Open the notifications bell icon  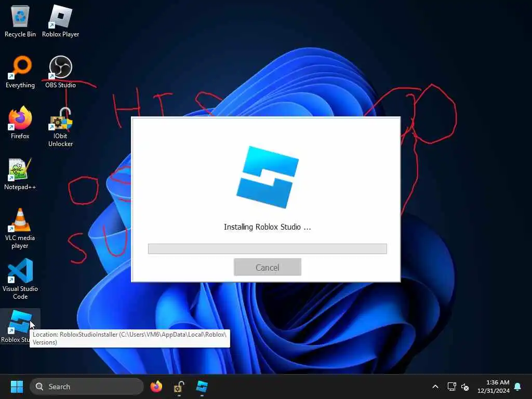(x=518, y=387)
